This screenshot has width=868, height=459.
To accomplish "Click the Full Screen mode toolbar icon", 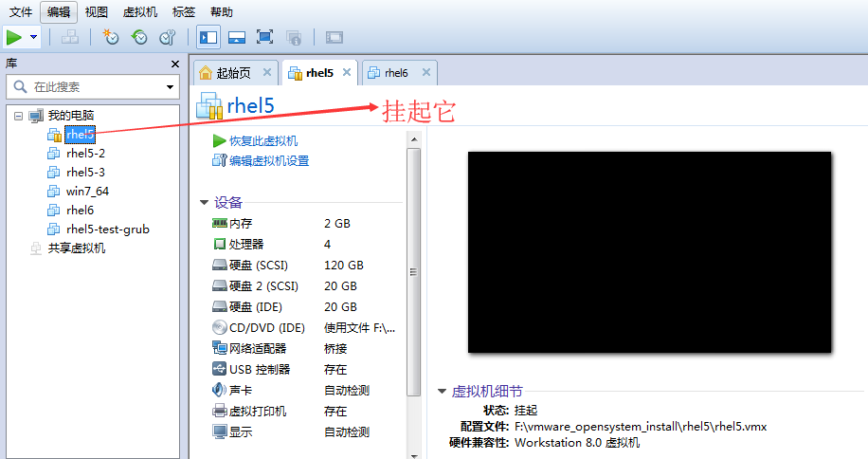I will pos(265,37).
